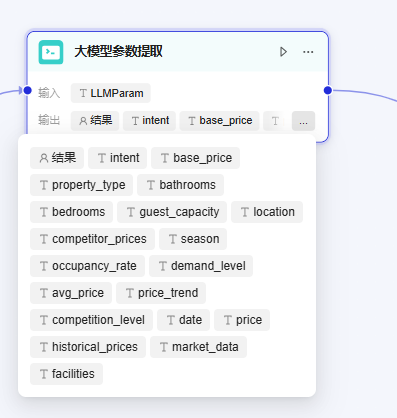Image resolution: width=397 pixels, height=418 pixels.
Task: Click the node's right output connection port
Action: coord(328,90)
